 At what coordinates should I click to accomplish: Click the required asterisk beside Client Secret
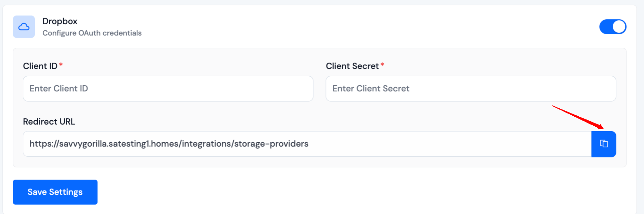click(383, 65)
